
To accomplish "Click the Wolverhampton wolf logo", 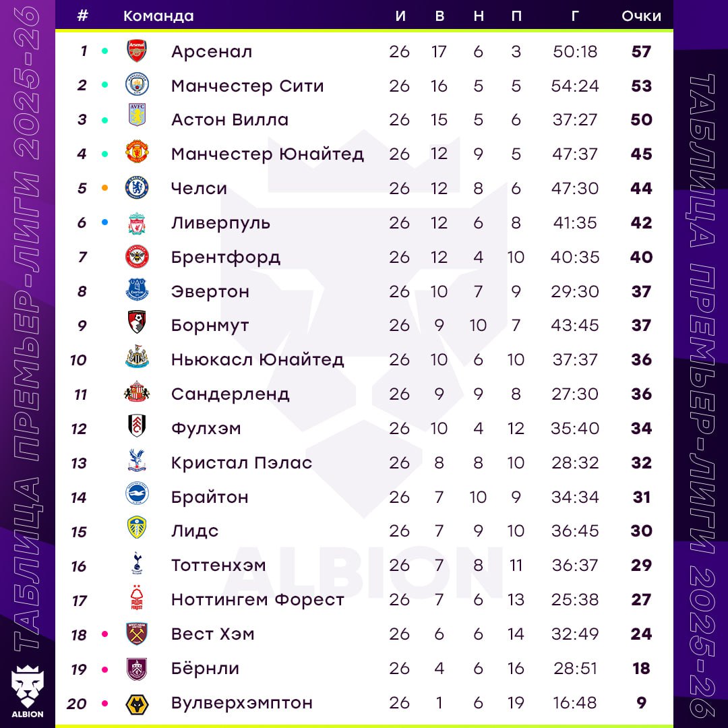I will (137, 703).
